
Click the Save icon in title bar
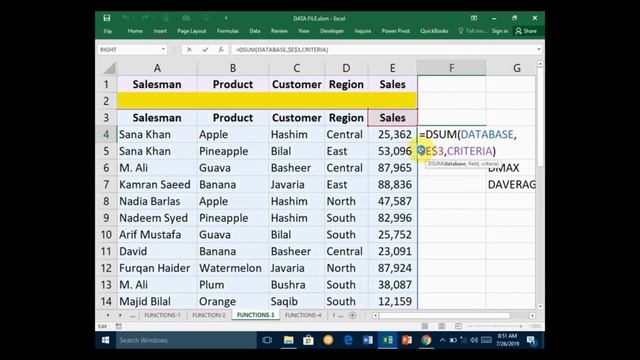coord(107,18)
